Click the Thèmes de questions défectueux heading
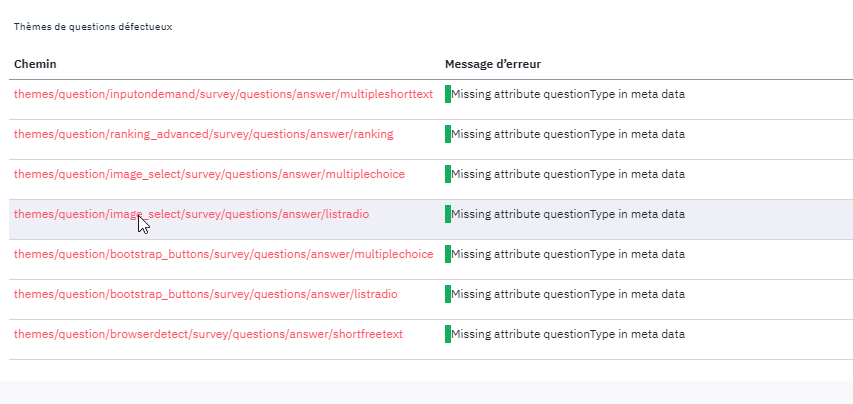853x404 pixels. (x=93, y=27)
